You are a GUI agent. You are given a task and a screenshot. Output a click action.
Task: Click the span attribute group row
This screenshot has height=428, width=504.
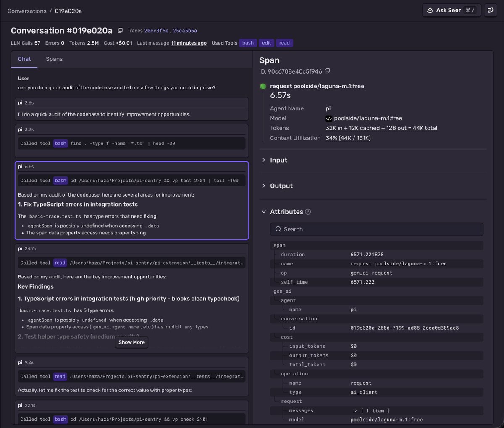(x=377, y=245)
